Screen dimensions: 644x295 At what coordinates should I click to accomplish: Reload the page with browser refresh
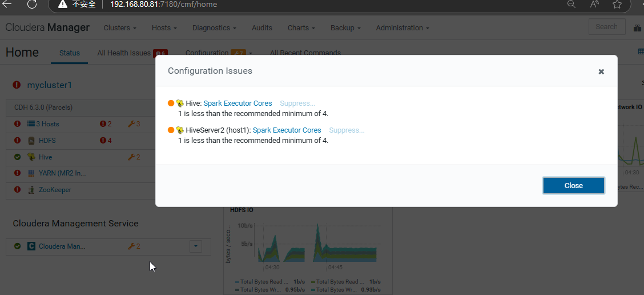(32, 4)
